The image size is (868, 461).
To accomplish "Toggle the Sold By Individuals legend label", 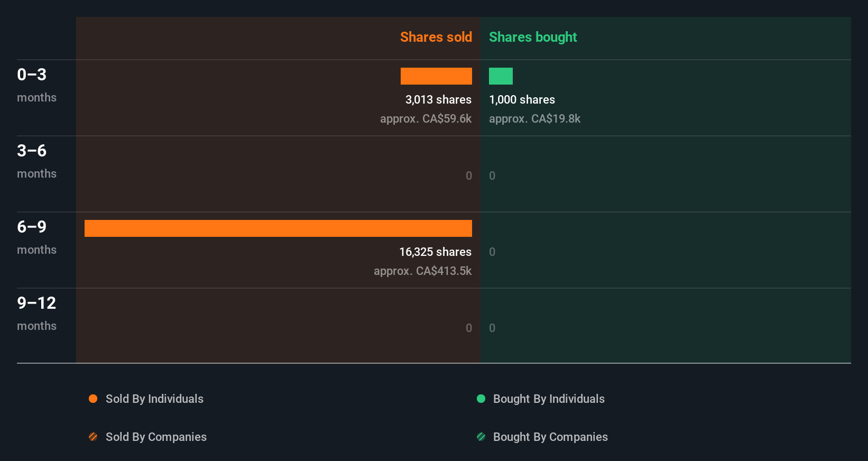I will (154, 399).
